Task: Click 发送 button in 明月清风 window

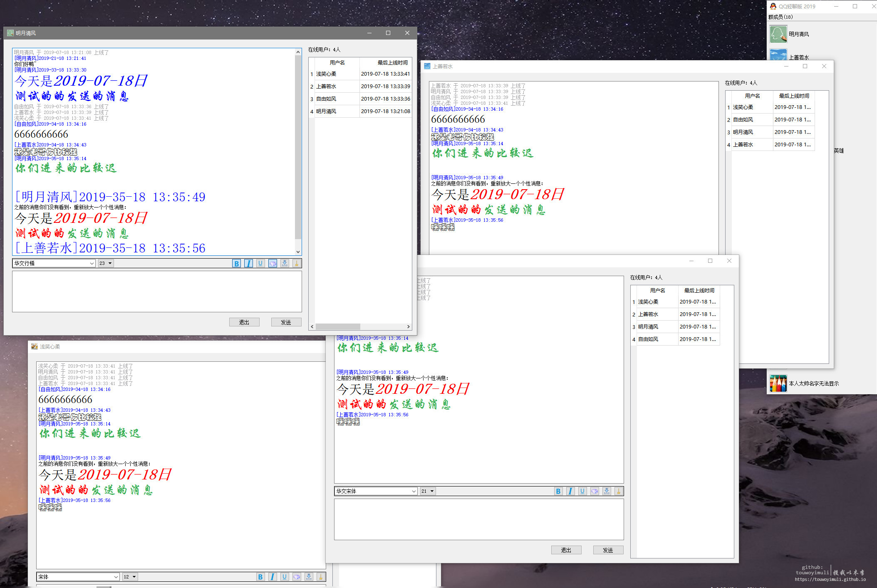Action: point(286,322)
